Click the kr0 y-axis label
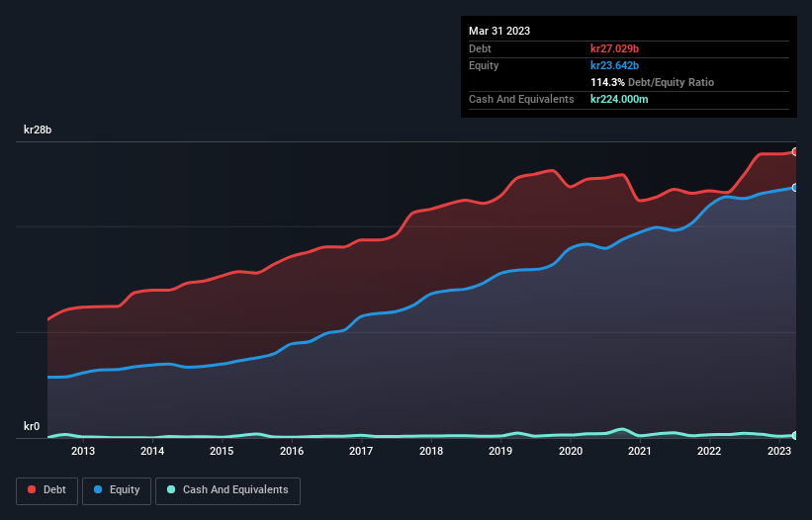812x520 pixels. coord(32,426)
